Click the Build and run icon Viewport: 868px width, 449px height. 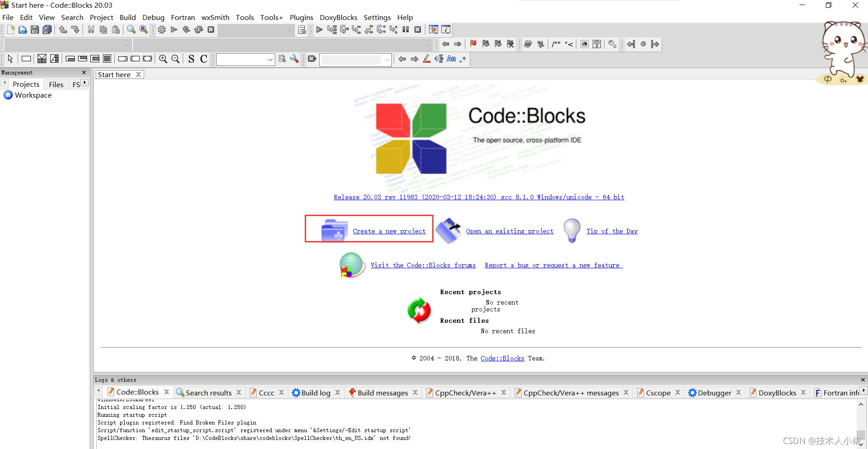[186, 30]
